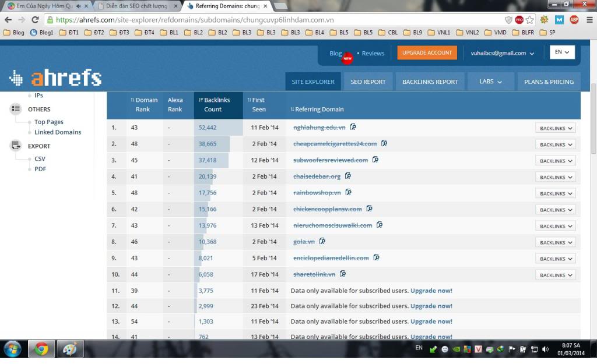Image resolution: width=597 pixels, height=364 pixels.
Task: Open the vuhaibcs@gmail.com account dropdown
Action: pyautogui.click(x=502, y=53)
